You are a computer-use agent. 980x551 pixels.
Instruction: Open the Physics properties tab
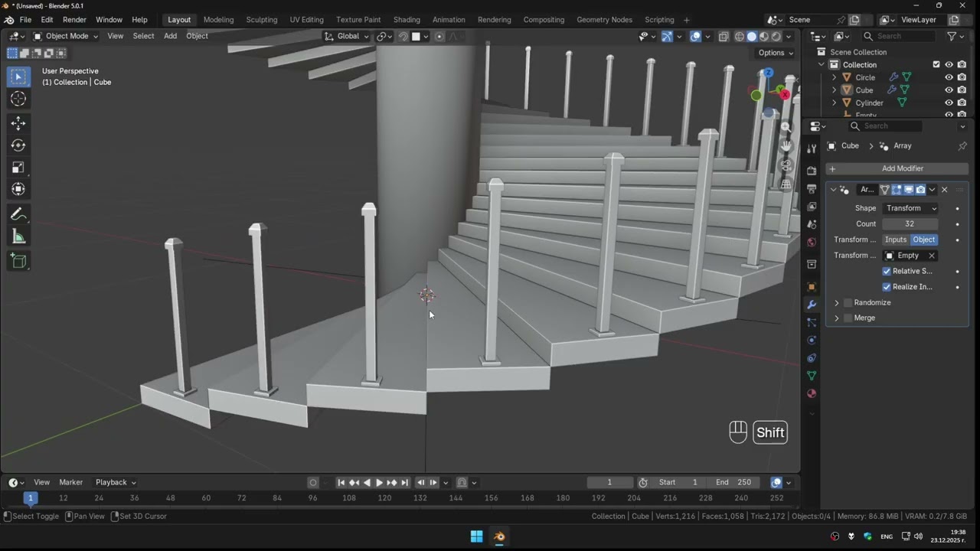coord(812,341)
